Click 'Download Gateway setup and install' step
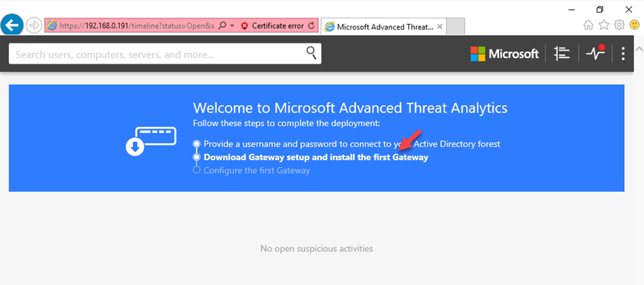The height and width of the screenshot is (285, 644). coord(316,157)
